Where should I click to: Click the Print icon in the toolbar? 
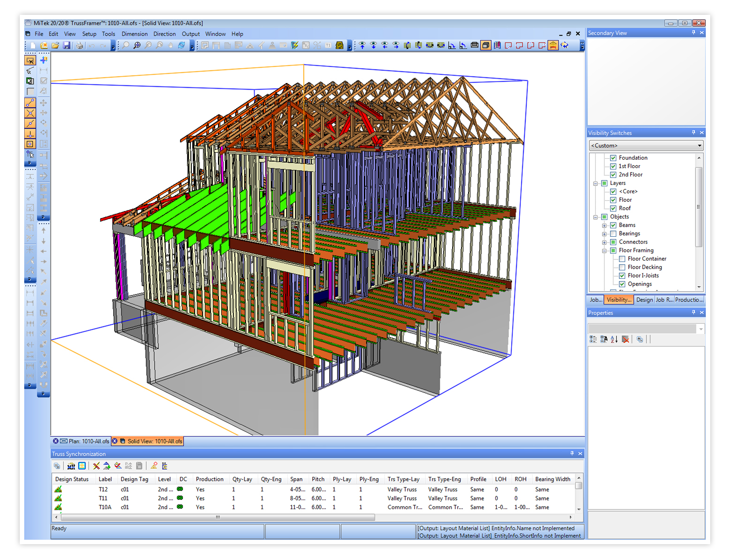(79, 45)
